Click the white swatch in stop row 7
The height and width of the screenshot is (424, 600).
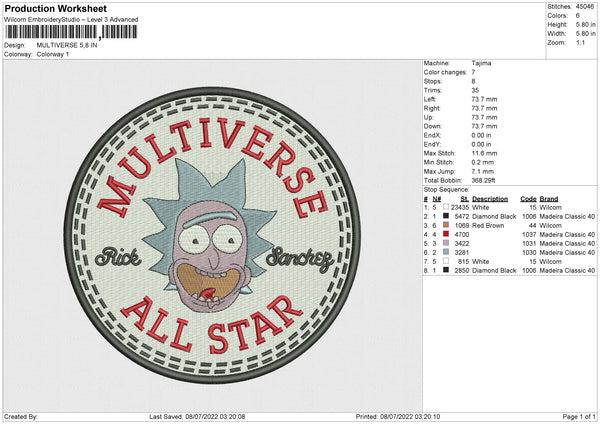(x=446, y=261)
